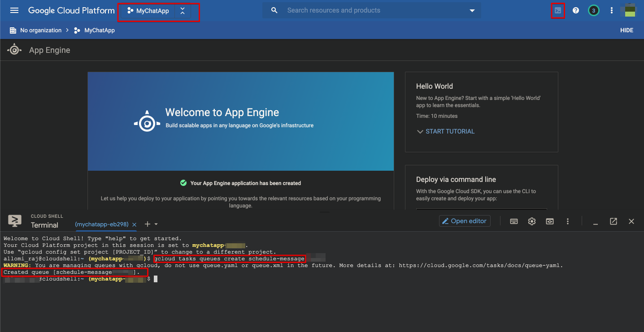Image resolution: width=644 pixels, height=332 pixels.
Task: Click the Activate Cloud Shell icon
Action: (x=557, y=11)
